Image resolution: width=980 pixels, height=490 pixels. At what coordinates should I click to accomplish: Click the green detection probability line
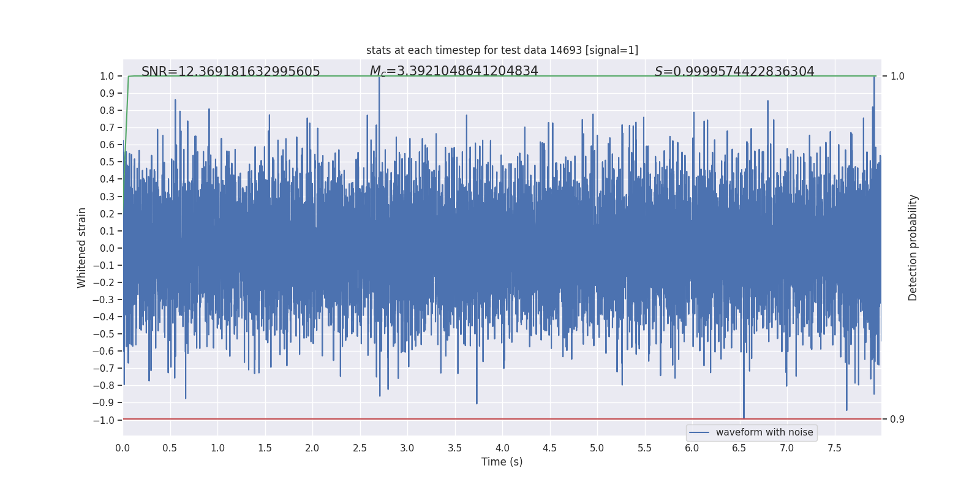tap(502, 76)
